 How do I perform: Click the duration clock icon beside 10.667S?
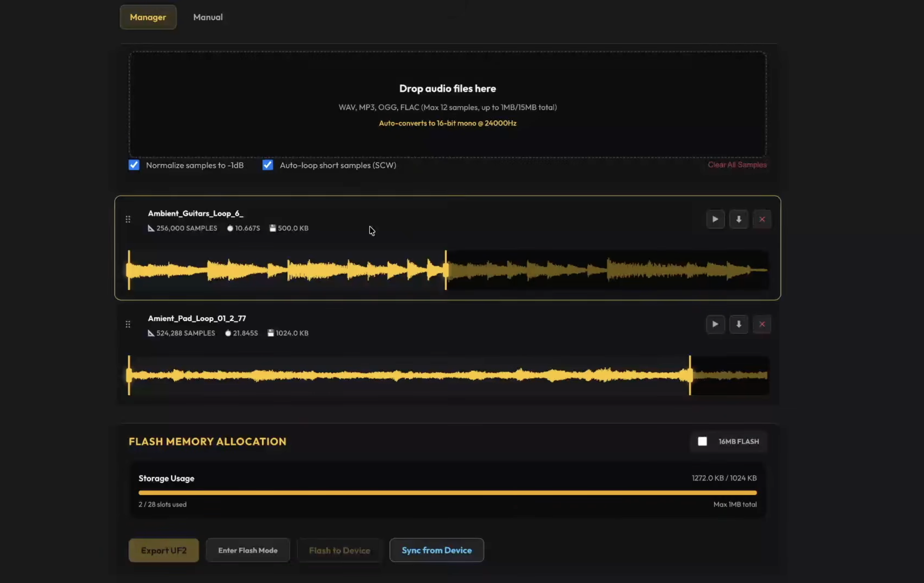point(230,228)
